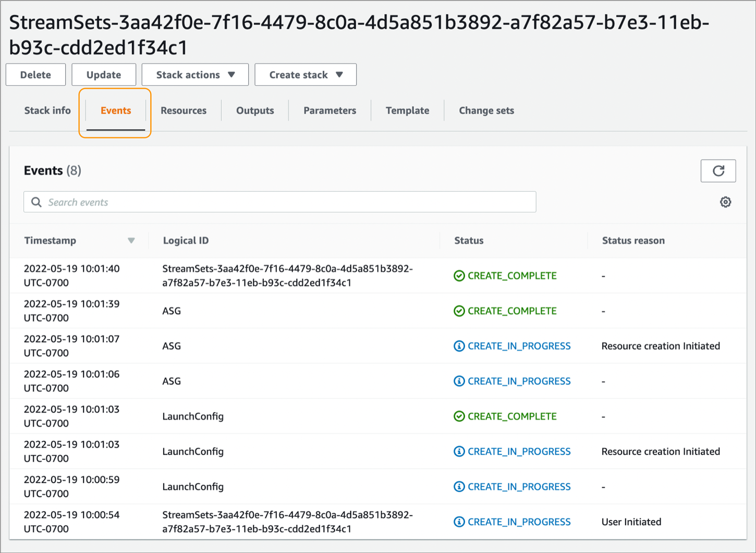Open the ASG CREATE_IN_PROGRESS status link

tap(519, 346)
